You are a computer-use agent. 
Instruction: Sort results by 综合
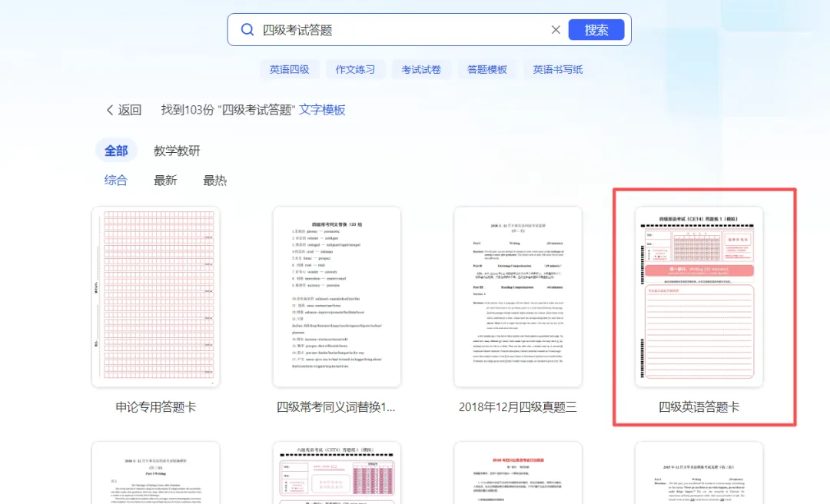click(116, 180)
